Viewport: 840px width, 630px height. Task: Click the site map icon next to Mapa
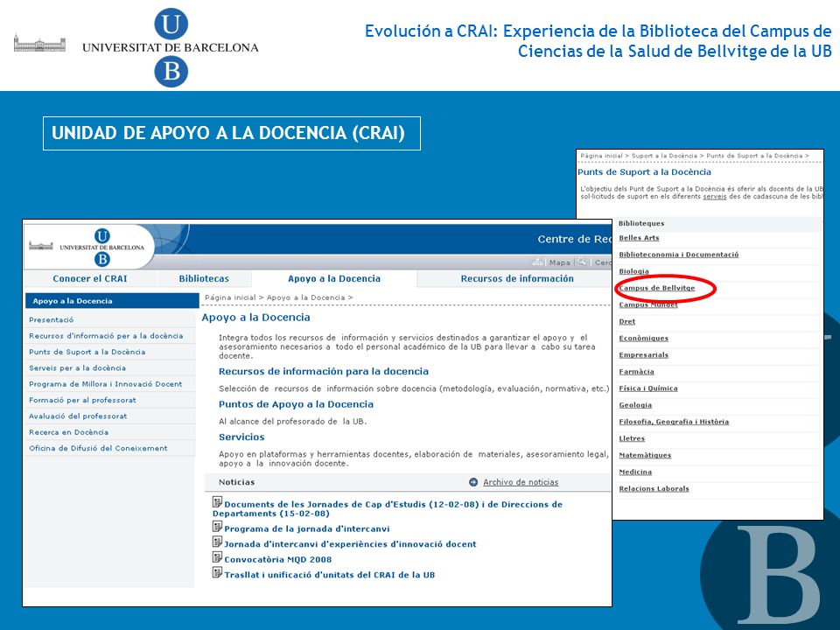pyautogui.click(x=537, y=262)
